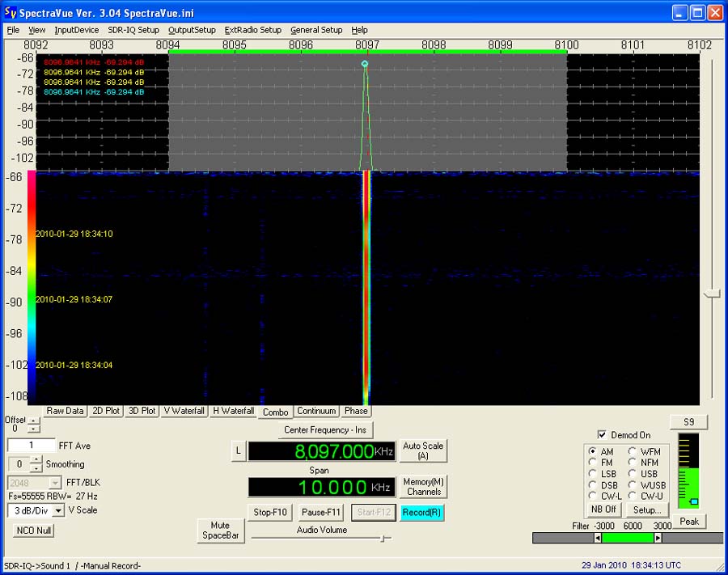This screenshot has width=728, height=575.
Task: Click the filter bandwidth green bar
Action: coord(628,538)
